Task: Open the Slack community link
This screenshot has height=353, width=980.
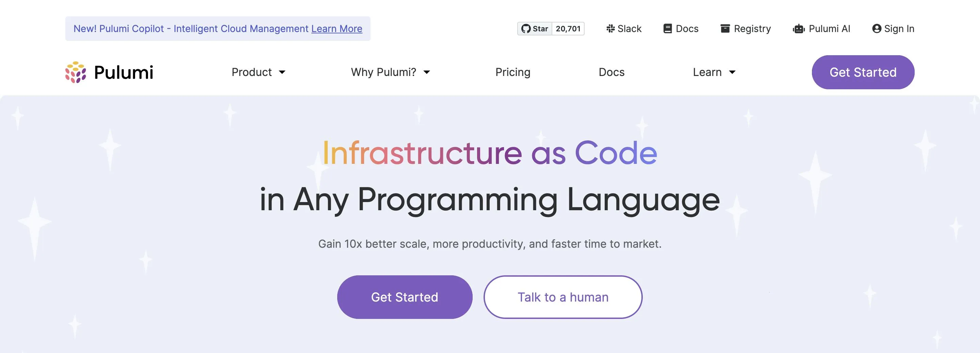Action: pos(624,29)
